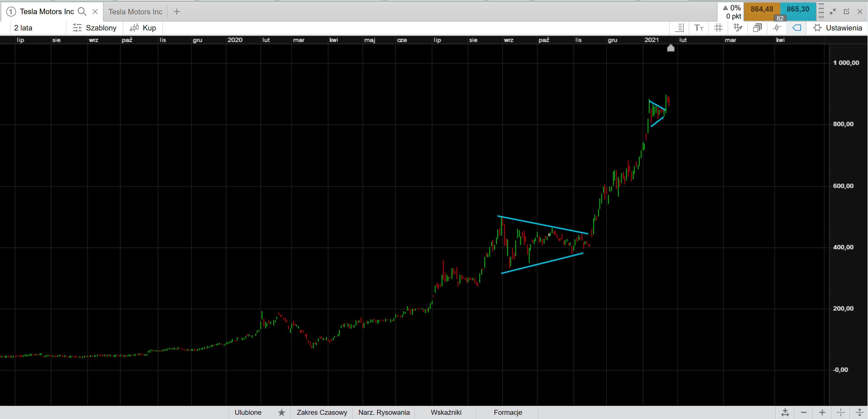Switch to the second Tesla Motors Inc tab
This screenshot has width=868, height=419.
(135, 11)
